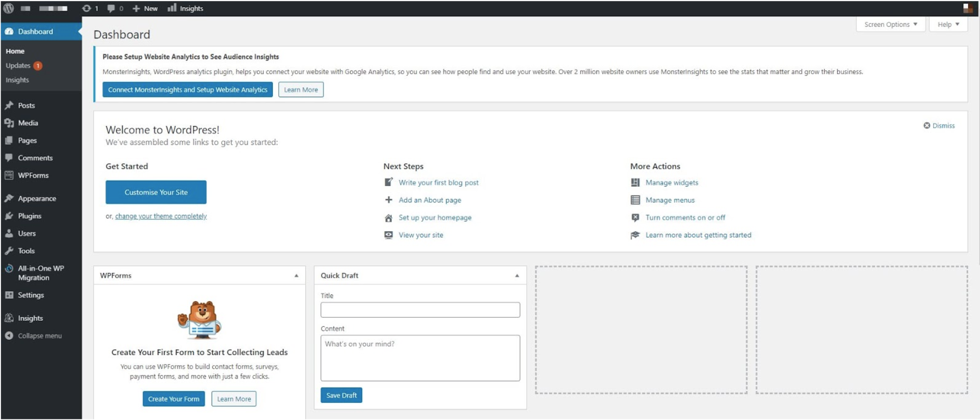980x420 pixels.
Task: Click the WPForms icon in sidebar
Action: [9, 175]
